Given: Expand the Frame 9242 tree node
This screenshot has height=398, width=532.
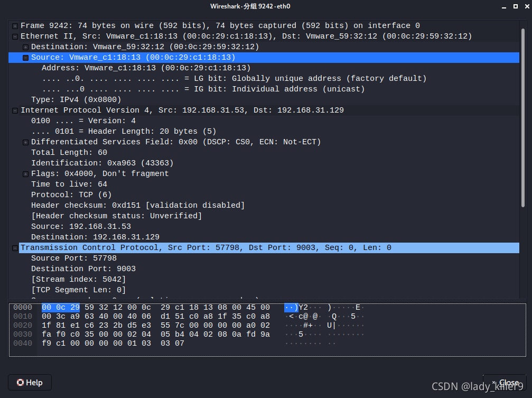Looking at the screenshot, I should tap(15, 26).
